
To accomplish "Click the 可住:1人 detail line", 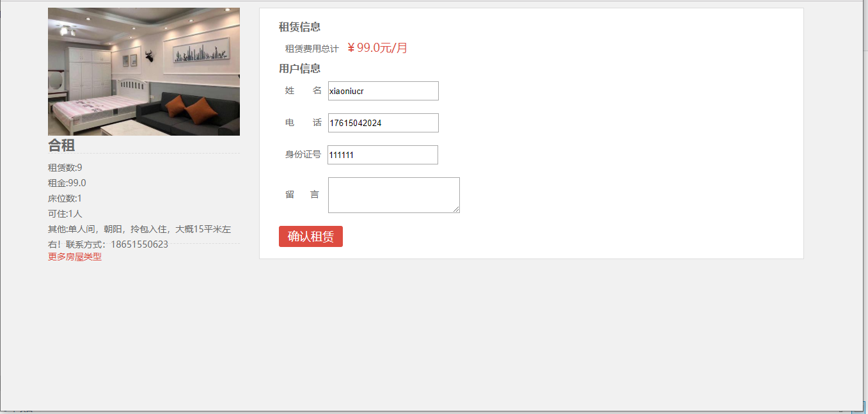I will [x=65, y=214].
